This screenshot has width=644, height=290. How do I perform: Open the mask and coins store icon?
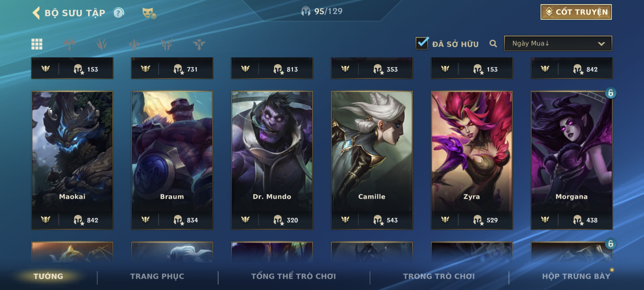click(149, 13)
